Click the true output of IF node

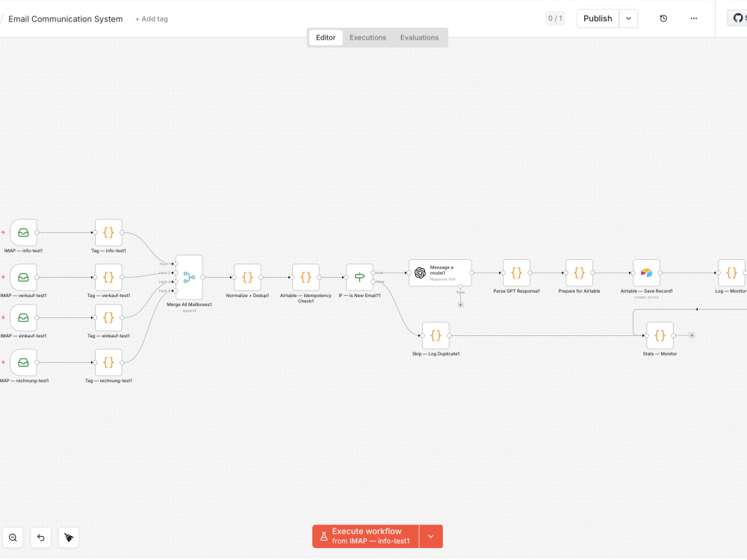click(373, 273)
